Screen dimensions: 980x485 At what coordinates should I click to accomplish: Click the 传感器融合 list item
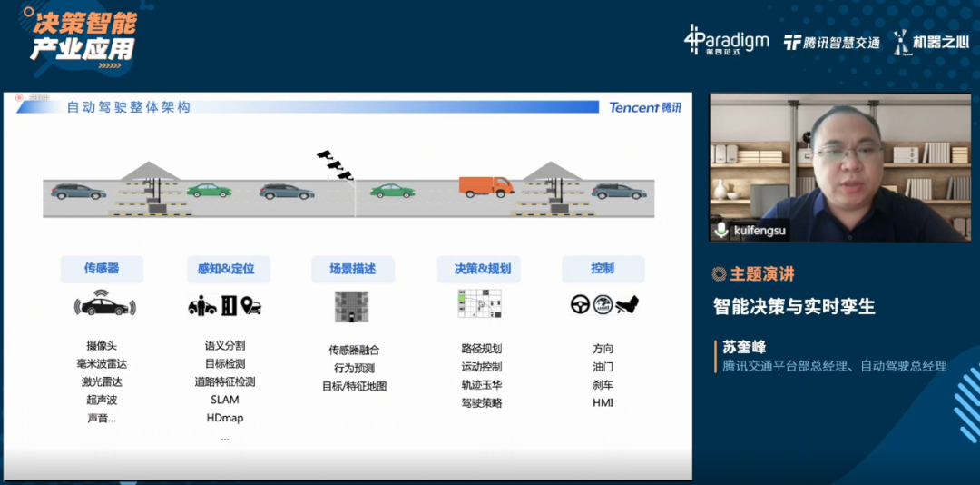[x=355, y=350]
